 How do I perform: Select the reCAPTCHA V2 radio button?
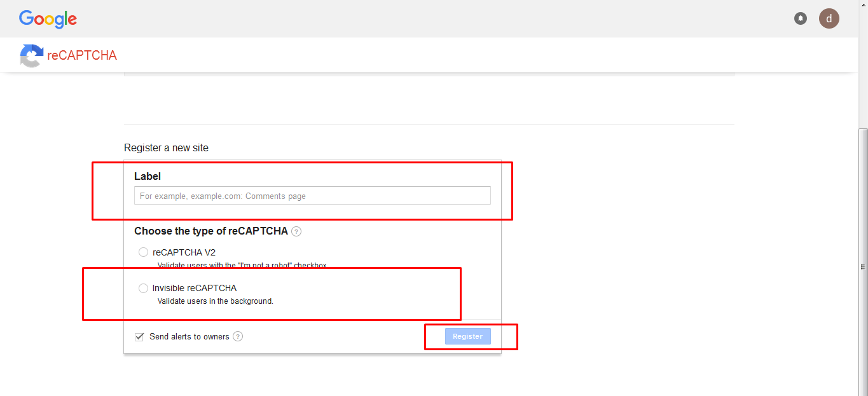tap(143, 252)
